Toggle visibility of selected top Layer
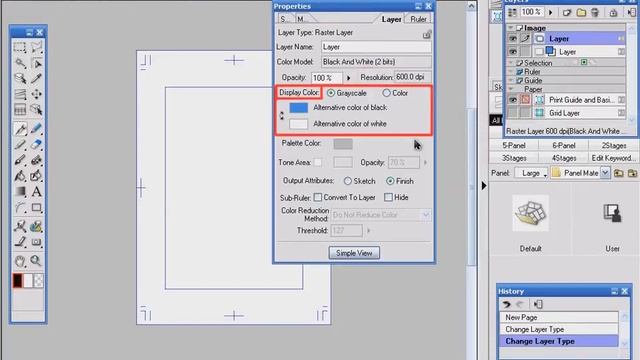This screenshot has width=640, height=360. click(512, 39)
